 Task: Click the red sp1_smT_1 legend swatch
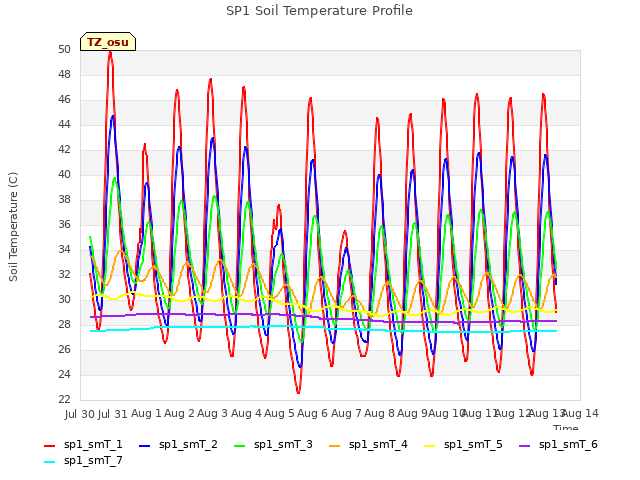[x=49, y=446]
